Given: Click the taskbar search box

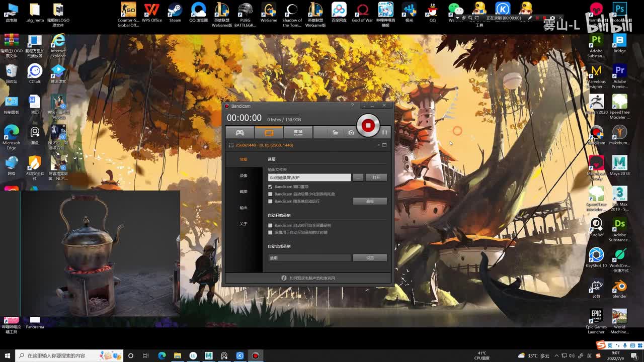Looking at the screenshot, I should [x=69, y=355].
